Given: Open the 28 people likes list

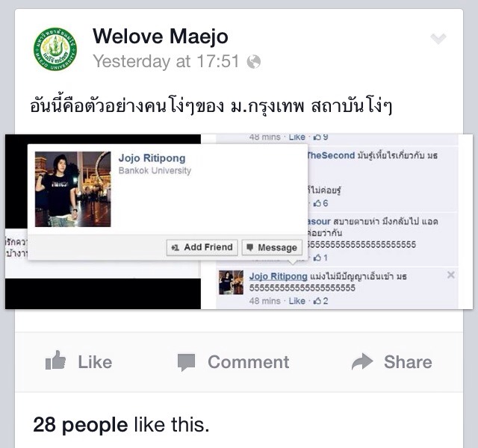Looking at the screenshot, I should click(81, 425).
